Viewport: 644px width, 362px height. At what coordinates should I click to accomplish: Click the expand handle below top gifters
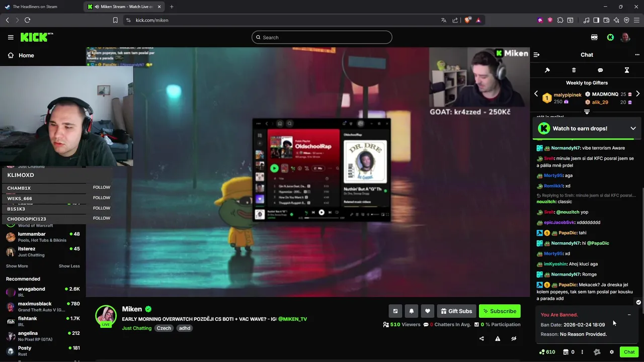[x=587, y=112]
